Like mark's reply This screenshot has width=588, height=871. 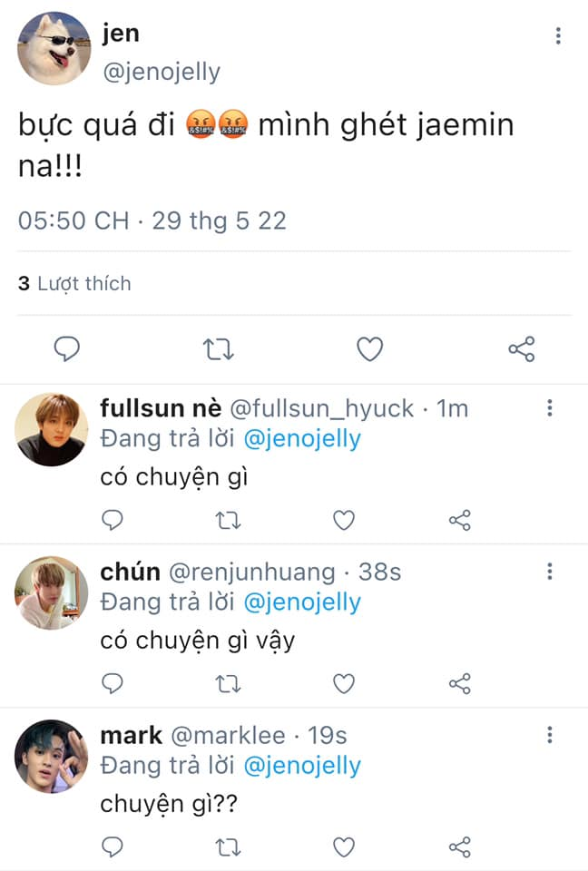point(343,847)
